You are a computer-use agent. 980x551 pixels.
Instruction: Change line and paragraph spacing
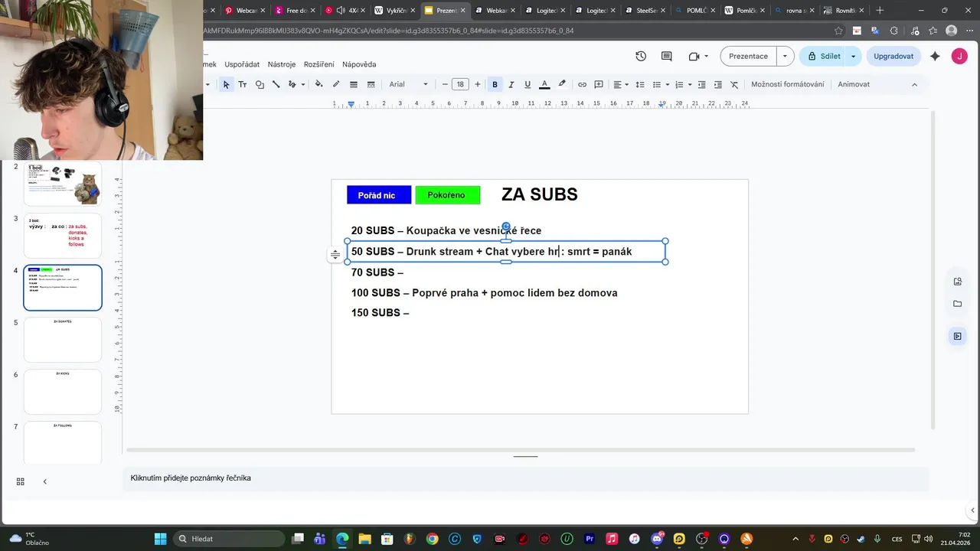pyautogui.click(x=640, y=84)
